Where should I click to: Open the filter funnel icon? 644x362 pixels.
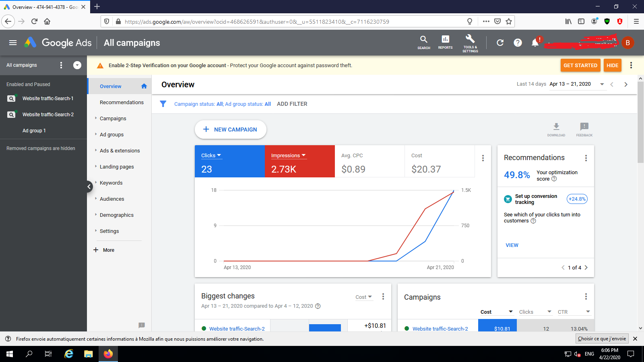(163, 104)
